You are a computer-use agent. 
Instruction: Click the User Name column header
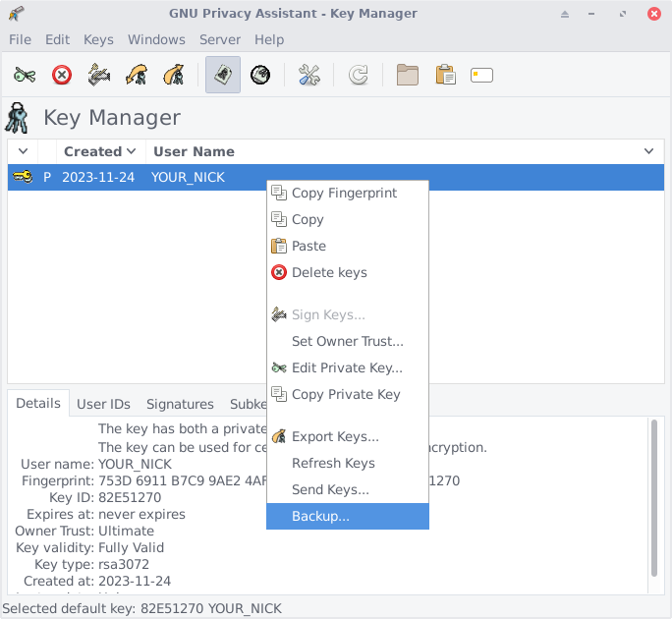(x=194, y=151)
